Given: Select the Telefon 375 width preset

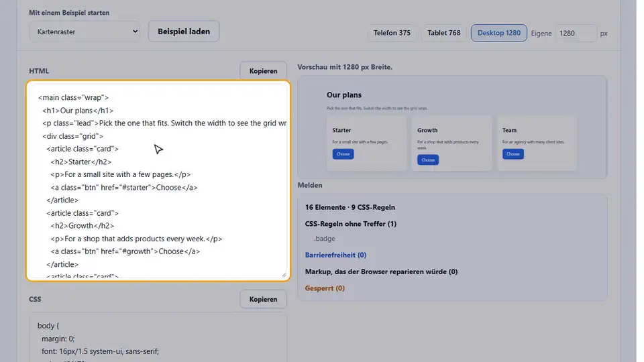Looking at the screenshot, I should click(392, 33).
